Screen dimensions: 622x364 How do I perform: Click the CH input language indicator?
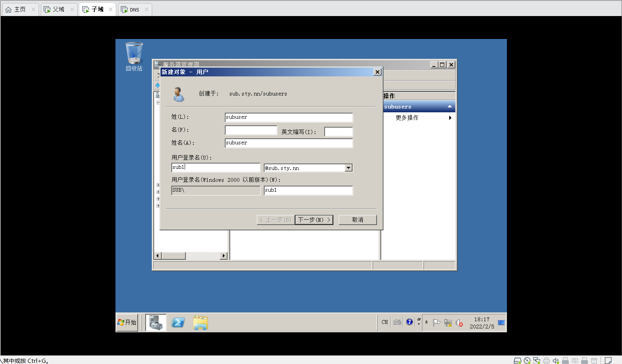tap(385, 322)
